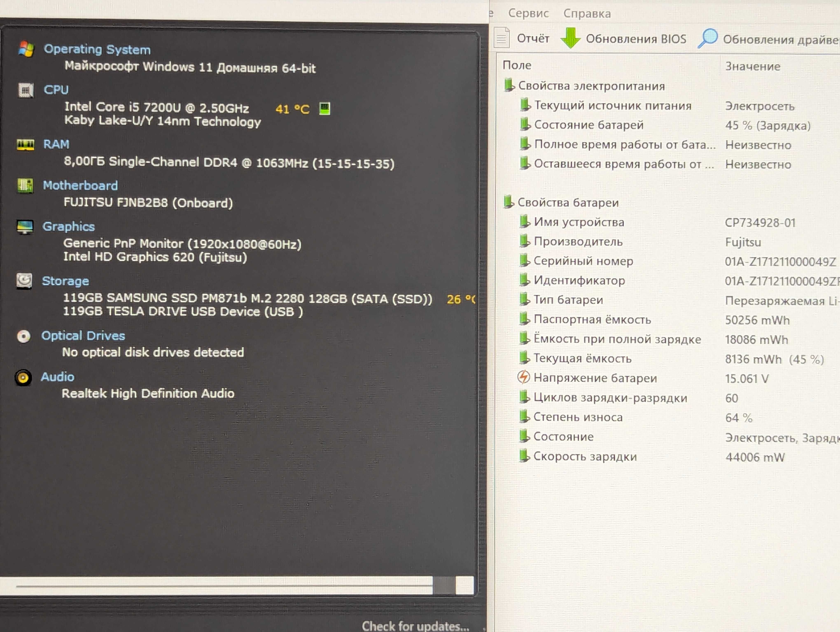840x632 pixels.
Task: Click icon beside Степень износа row
Action: pos(524,416)
